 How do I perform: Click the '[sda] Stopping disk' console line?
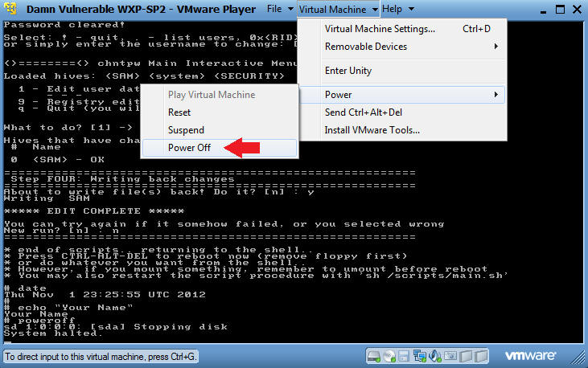click(158, 327)
